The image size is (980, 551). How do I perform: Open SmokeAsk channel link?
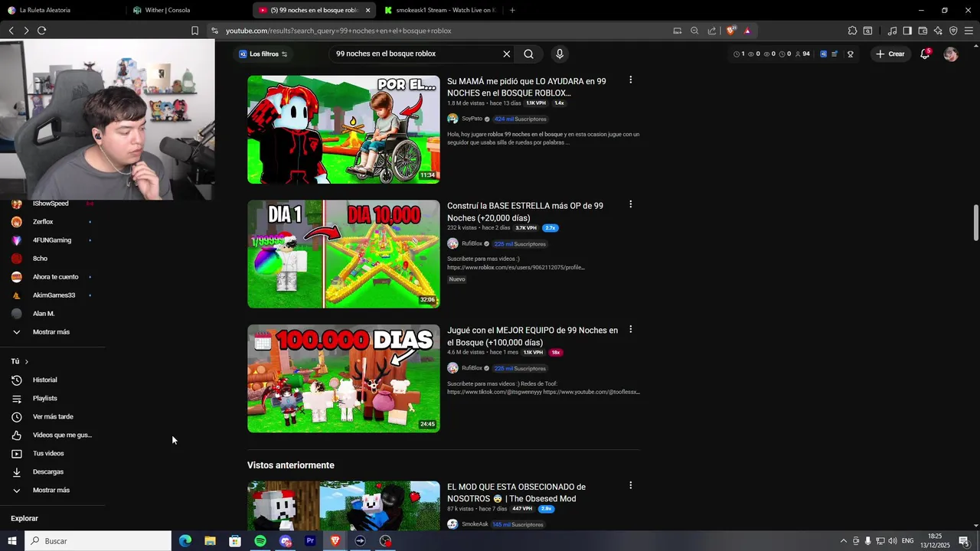[475, 524]
